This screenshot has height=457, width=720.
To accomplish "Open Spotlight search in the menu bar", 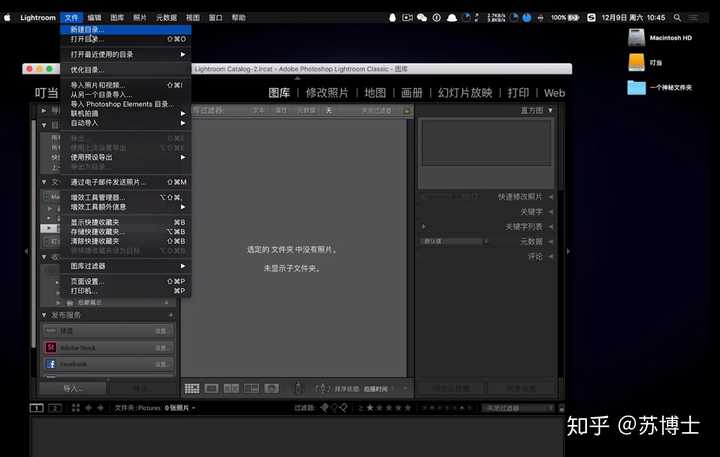I will pyautogui.click(x=677, y=17).
